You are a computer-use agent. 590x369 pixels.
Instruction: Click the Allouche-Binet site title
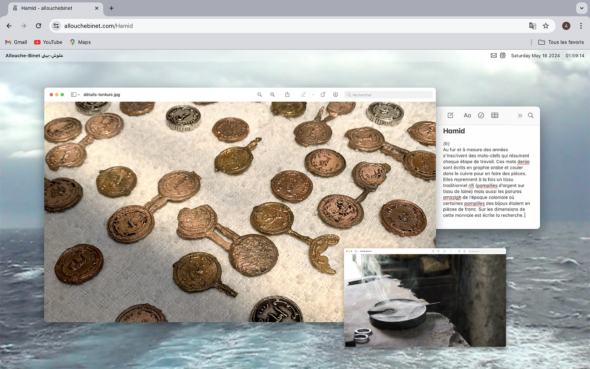pos(34,55)
